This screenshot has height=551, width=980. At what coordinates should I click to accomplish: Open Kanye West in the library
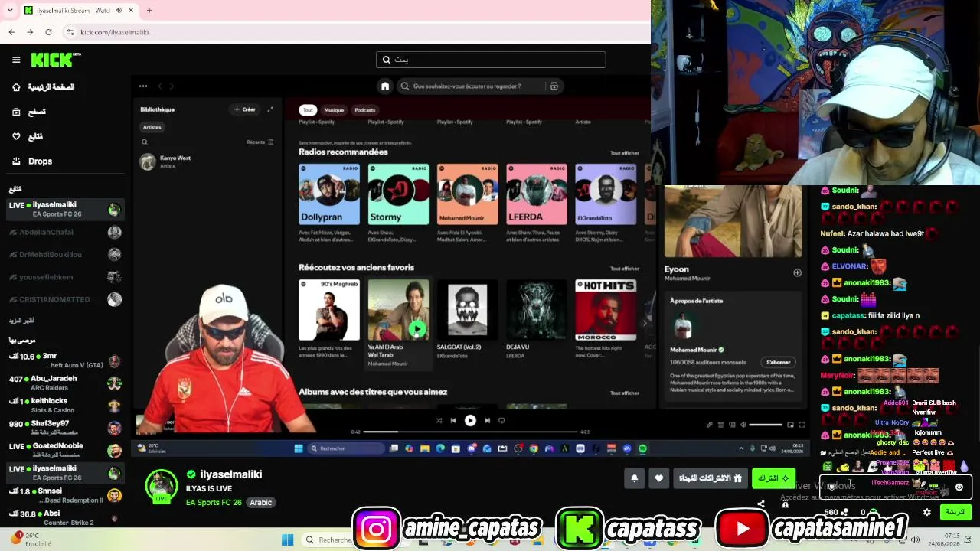(207, 161)
